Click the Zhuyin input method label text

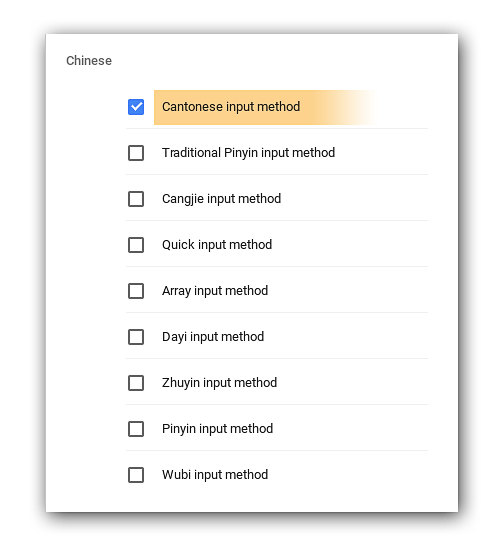coord(220,383)
